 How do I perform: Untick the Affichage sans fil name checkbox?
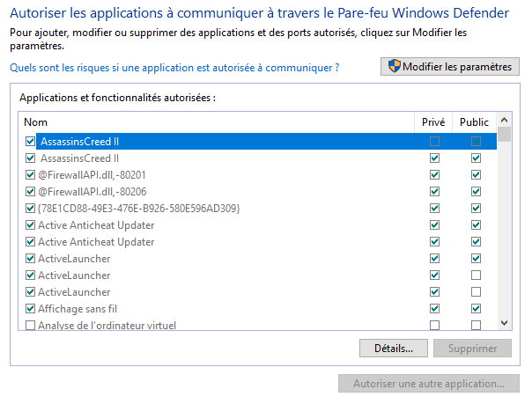pyautogui.click(x=31, y=309)
